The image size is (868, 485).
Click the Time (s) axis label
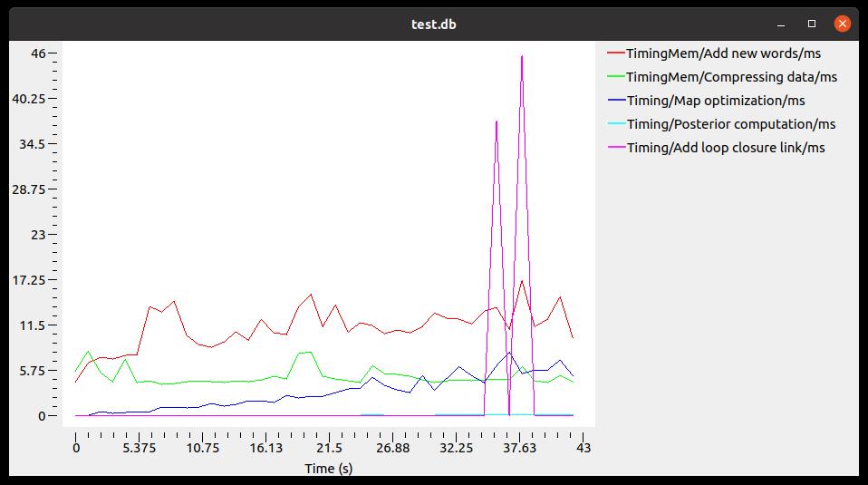click(328, 469)
